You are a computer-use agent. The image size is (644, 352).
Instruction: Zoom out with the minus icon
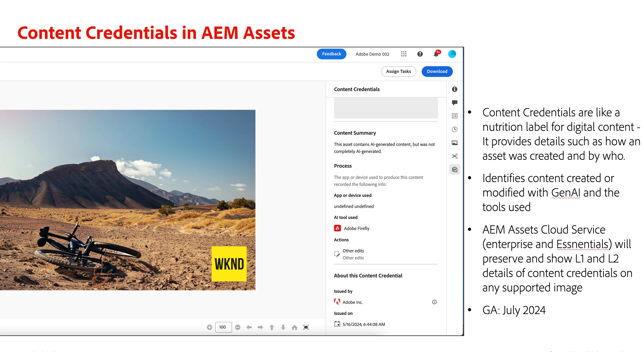(238, 327)
